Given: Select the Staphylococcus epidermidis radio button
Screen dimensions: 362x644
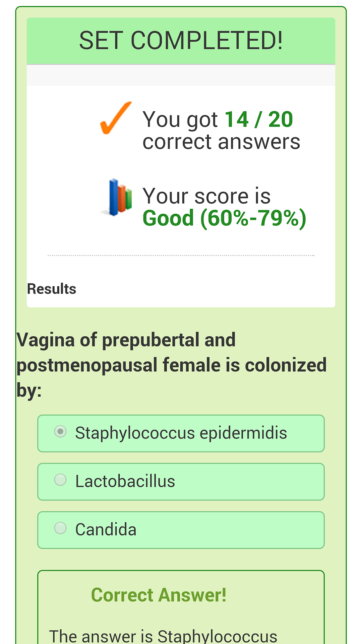Looking at the screenshot, I should pyautogui.click(x=60, y=432).
